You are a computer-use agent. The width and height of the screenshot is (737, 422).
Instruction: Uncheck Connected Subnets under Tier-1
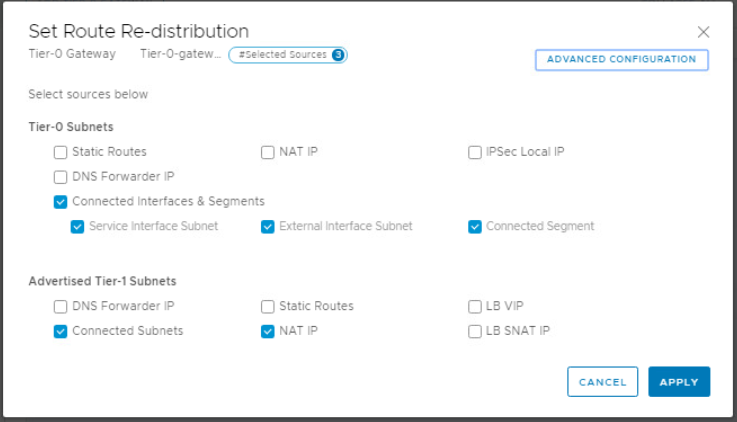60,331
